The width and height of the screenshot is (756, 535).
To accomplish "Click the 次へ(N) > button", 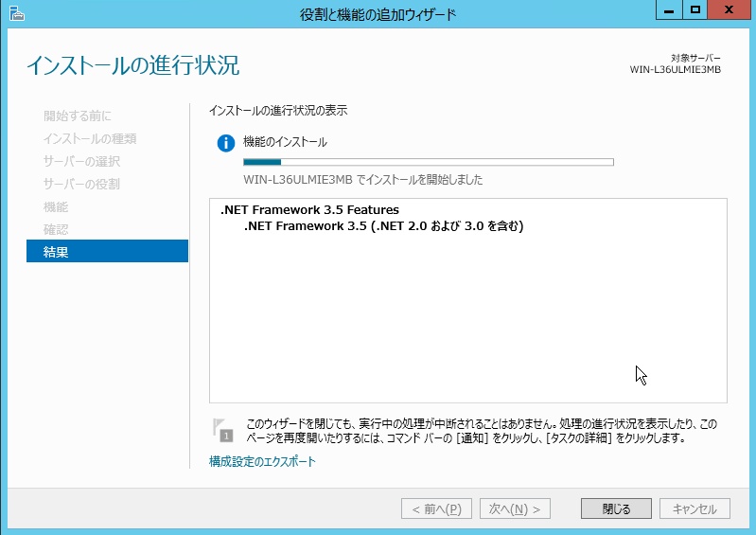I will pyautogui.click(x=515, y=508).
